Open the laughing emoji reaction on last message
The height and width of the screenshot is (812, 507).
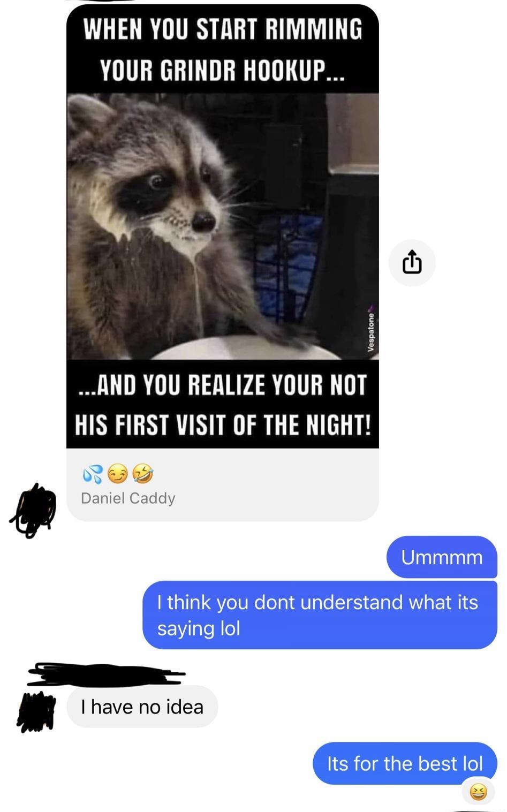(478, 791)
